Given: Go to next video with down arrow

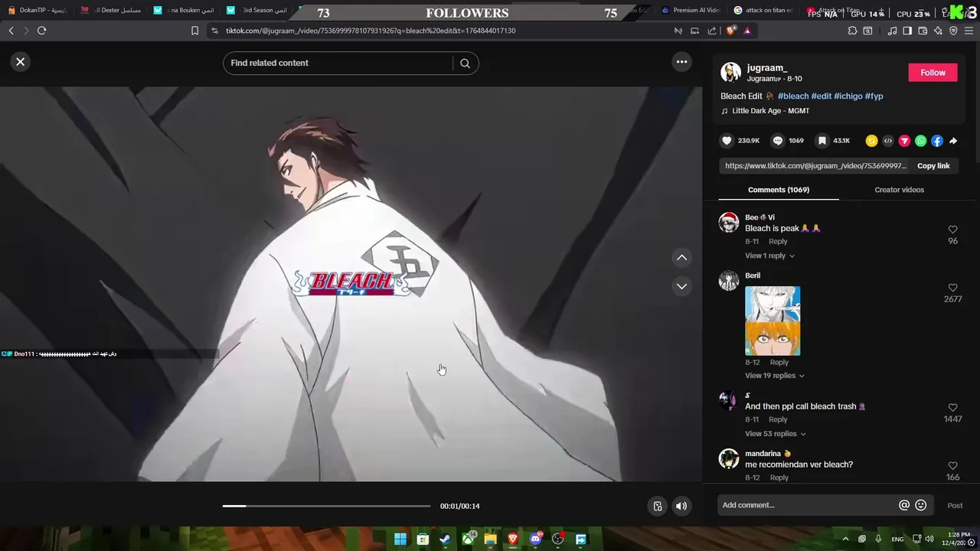Looking at the screenshot, I should [x=681, y=286].
